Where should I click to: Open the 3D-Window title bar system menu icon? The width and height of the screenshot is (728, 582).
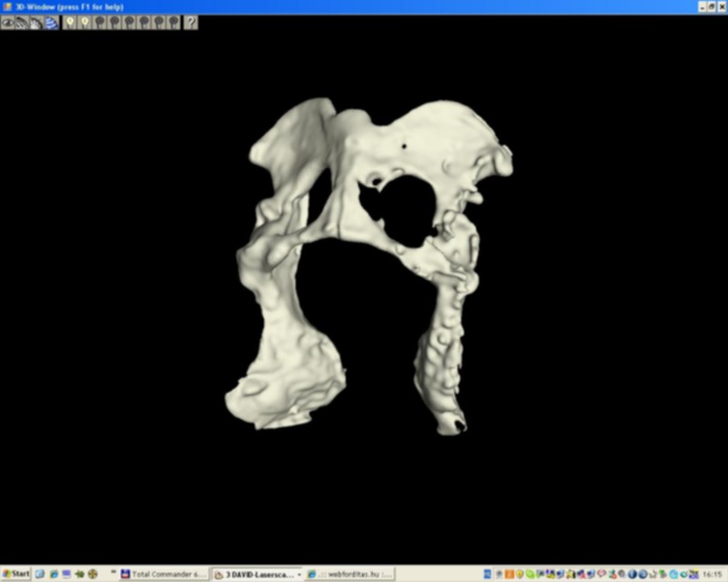tap(6, 6)
